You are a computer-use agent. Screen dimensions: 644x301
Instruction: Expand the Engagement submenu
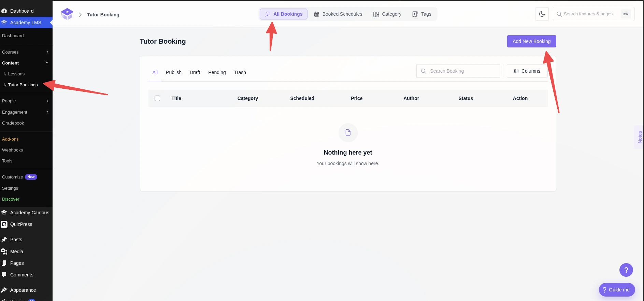point(47,112)
